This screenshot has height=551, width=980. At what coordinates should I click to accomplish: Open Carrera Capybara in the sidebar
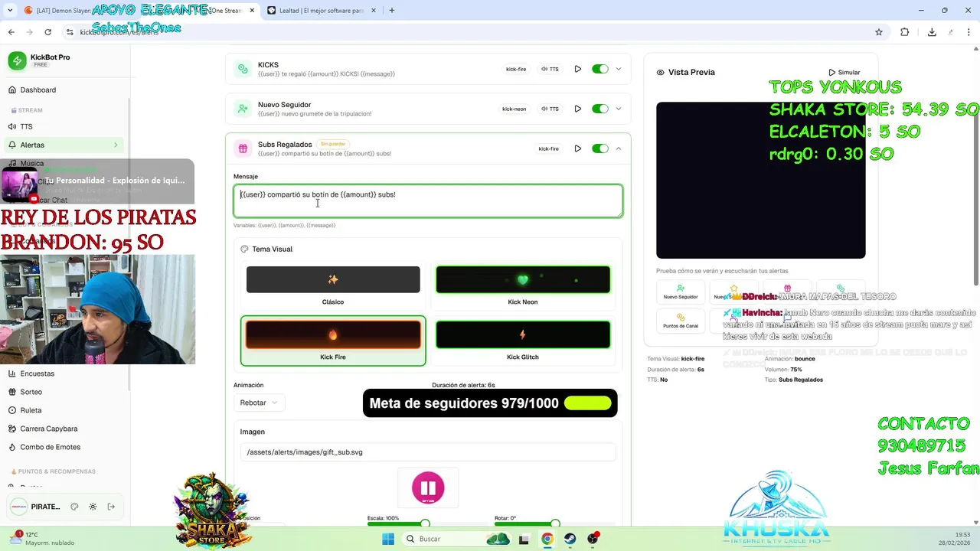(x=49, y=429)
